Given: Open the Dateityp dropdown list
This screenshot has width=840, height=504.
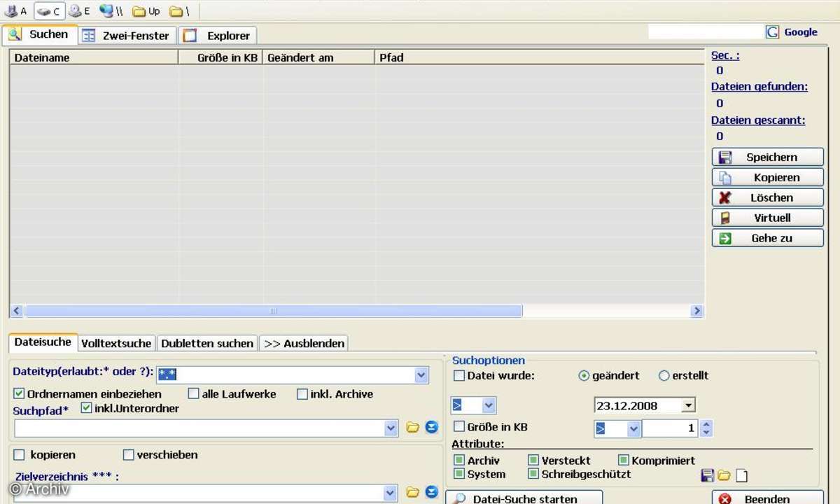Looking at the screenshot, I should click(x=421, y=375).
